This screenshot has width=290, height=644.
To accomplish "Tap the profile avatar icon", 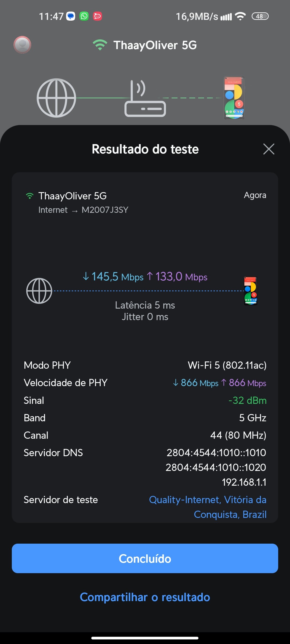I will coord(22,45).
